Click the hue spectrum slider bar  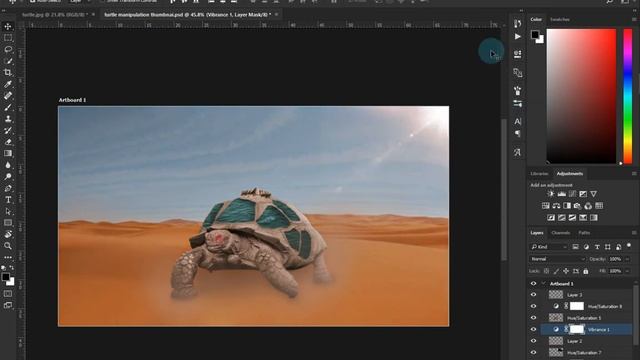(628, 96)
